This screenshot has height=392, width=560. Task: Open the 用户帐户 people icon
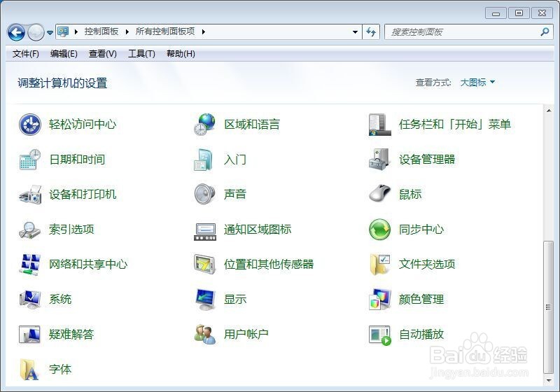204,334
